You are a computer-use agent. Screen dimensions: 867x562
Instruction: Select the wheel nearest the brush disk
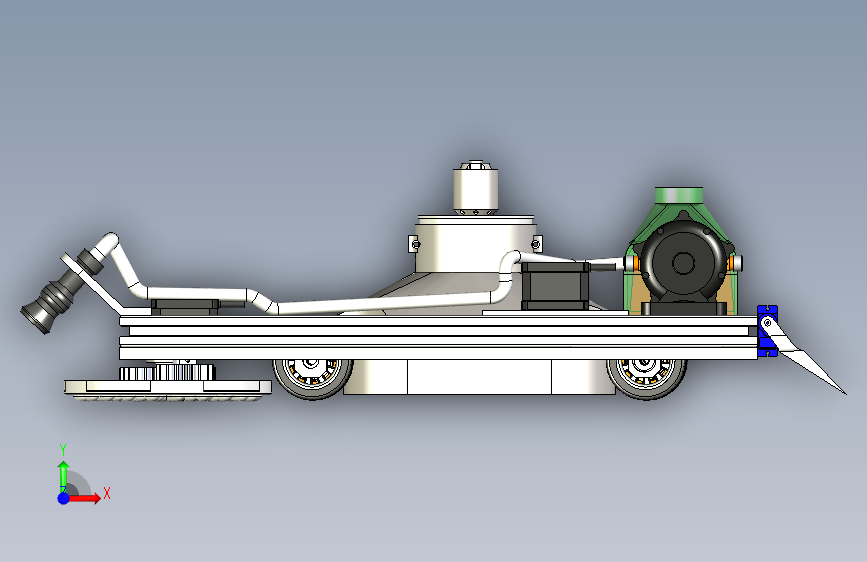312,378
